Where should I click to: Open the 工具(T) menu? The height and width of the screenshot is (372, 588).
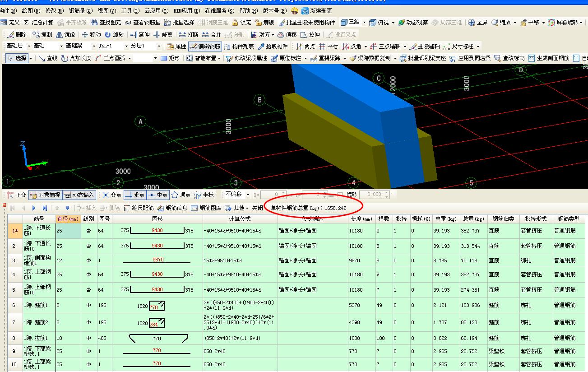pos(130,10)
